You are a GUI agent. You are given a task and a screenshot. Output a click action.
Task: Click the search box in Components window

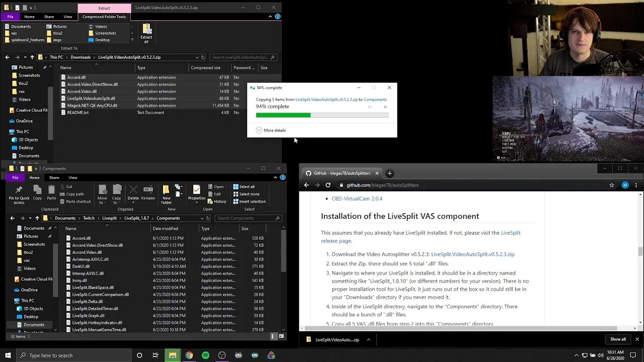[248, 218]
